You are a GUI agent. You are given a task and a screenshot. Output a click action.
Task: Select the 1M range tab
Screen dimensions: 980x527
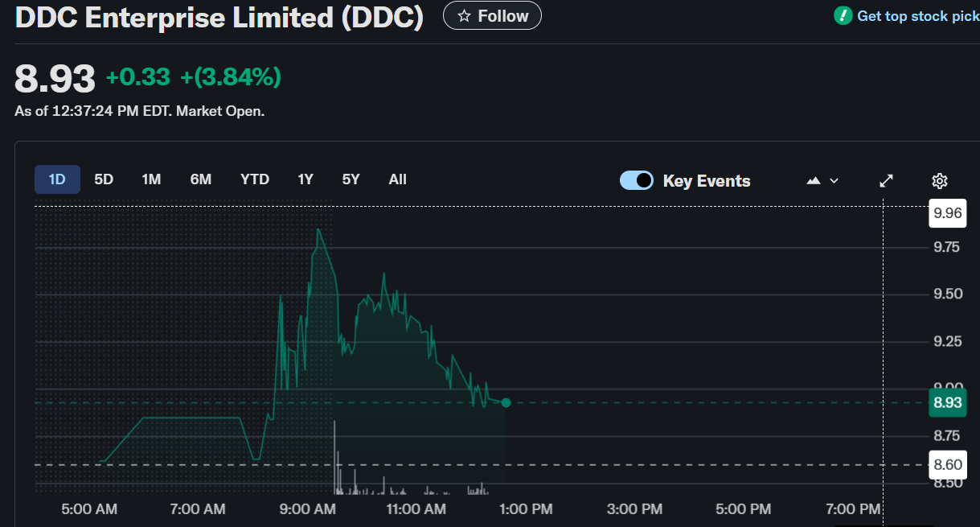coord(151,179)
